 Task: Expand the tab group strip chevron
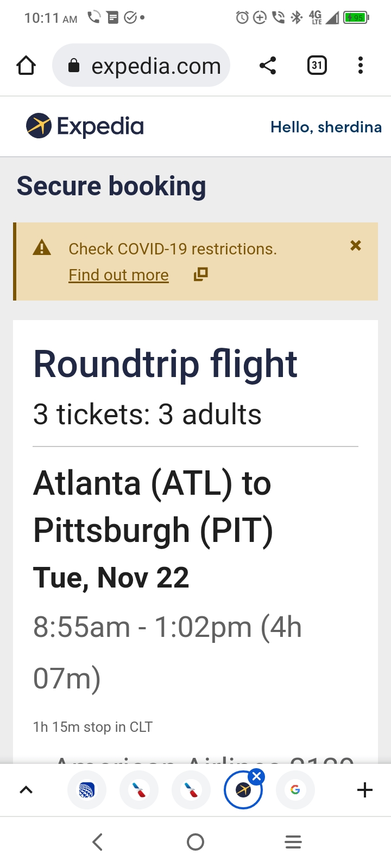pyautogui.click(x=26, y=790)
